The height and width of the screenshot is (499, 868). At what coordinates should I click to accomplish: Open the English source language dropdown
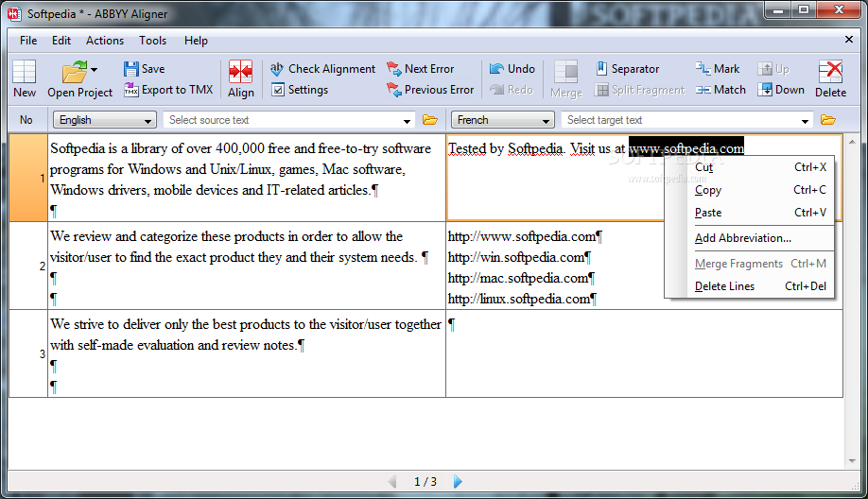tap(104, 120)
